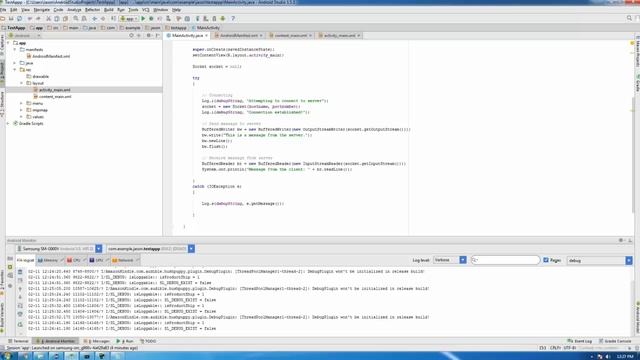
Task: Open the Terminal tool window button
Action: click(18, 341)
